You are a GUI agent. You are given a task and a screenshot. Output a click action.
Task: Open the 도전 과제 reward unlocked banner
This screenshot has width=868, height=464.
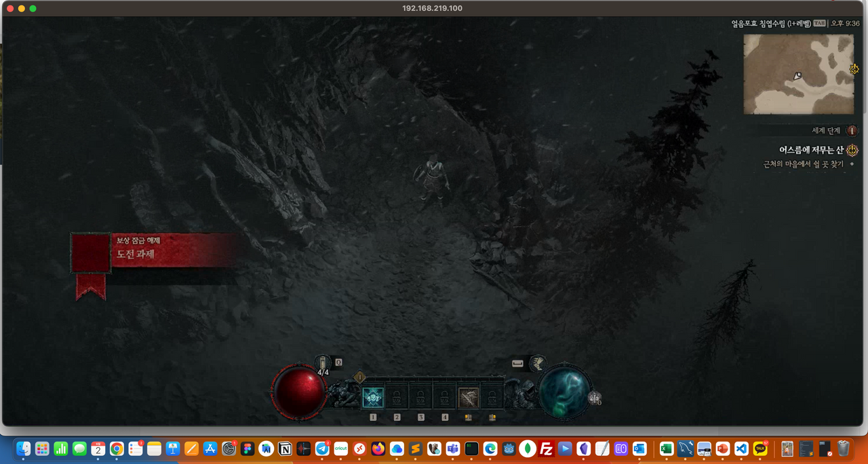(156, 251)
